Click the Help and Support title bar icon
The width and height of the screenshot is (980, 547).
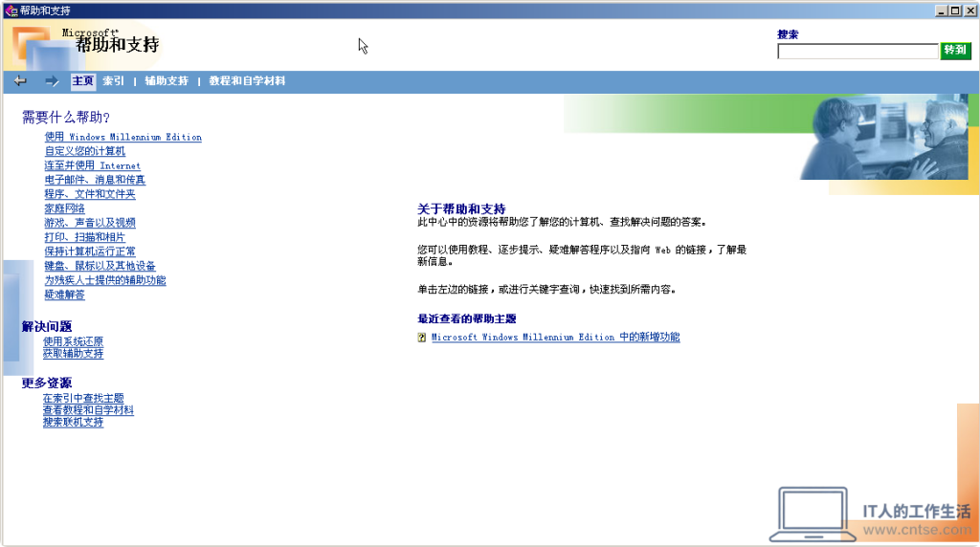click(x=11, y=11)
